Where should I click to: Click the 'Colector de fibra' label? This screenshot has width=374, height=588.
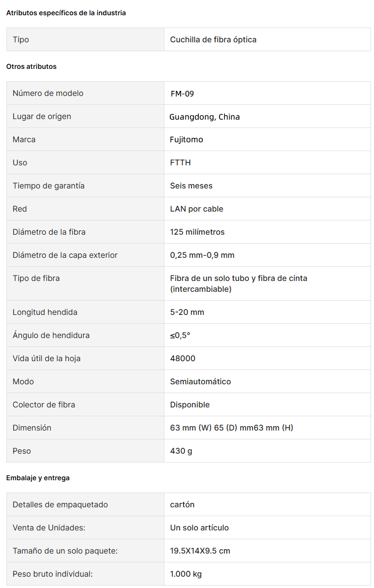pos(44,404)
